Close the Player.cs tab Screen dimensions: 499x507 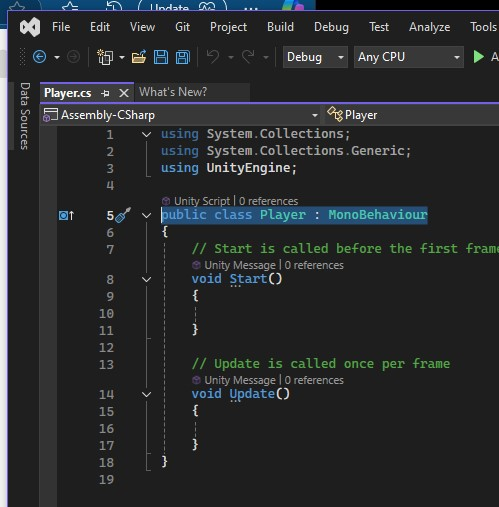(x=124, y=93)
